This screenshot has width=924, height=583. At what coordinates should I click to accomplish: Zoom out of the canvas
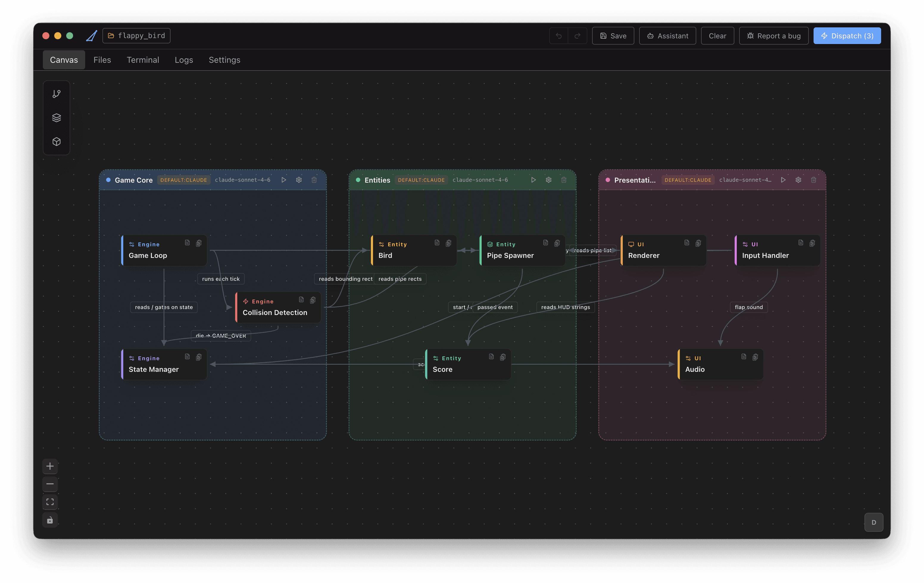(50, 484)
